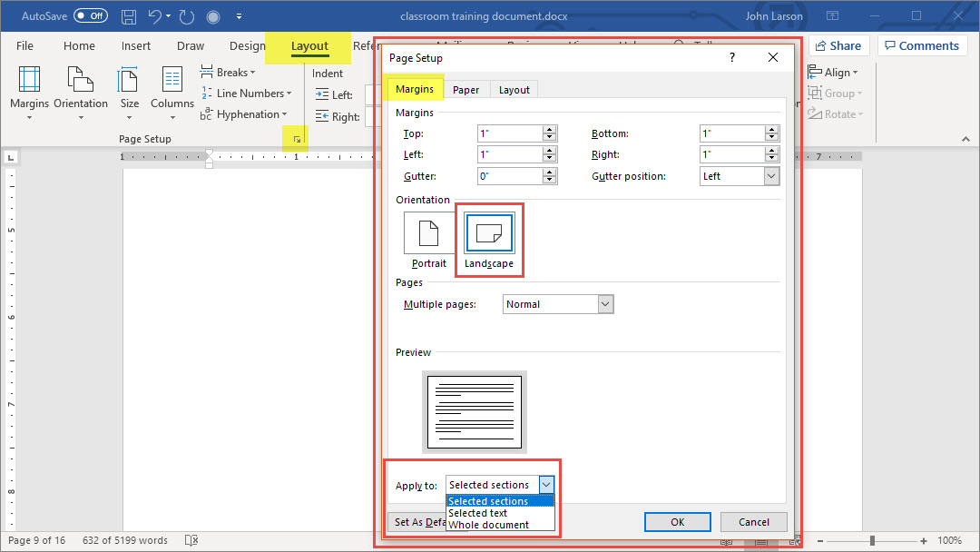980x552 pixels.
Task: Click the Cancel button in the dialog
Action: (x=753, y=522)
